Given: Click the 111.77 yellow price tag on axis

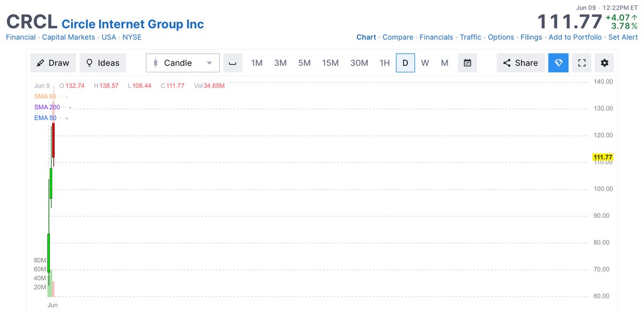Looking at the screenshot, I should click(603, 157).
